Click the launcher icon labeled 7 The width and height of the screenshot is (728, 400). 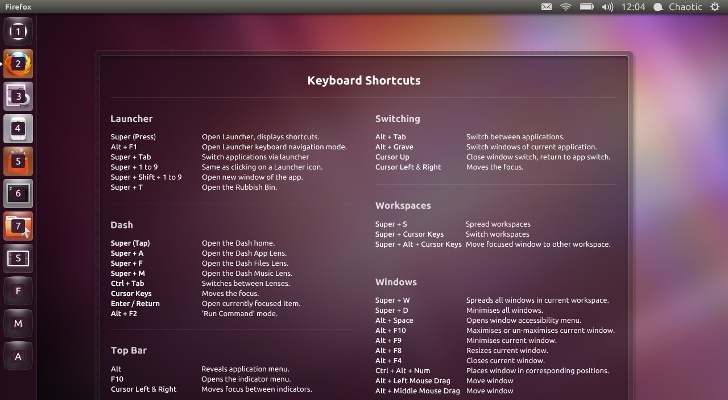[18, 226]
